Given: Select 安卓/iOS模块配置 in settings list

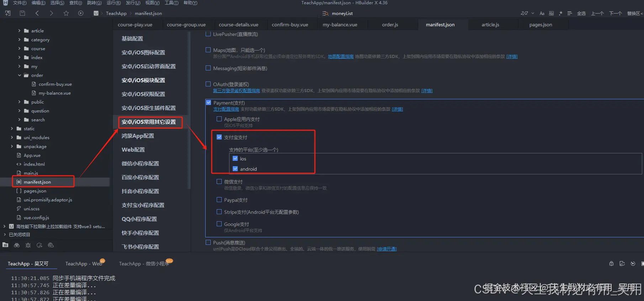Looking at the screenshot, I should [143, 80].
